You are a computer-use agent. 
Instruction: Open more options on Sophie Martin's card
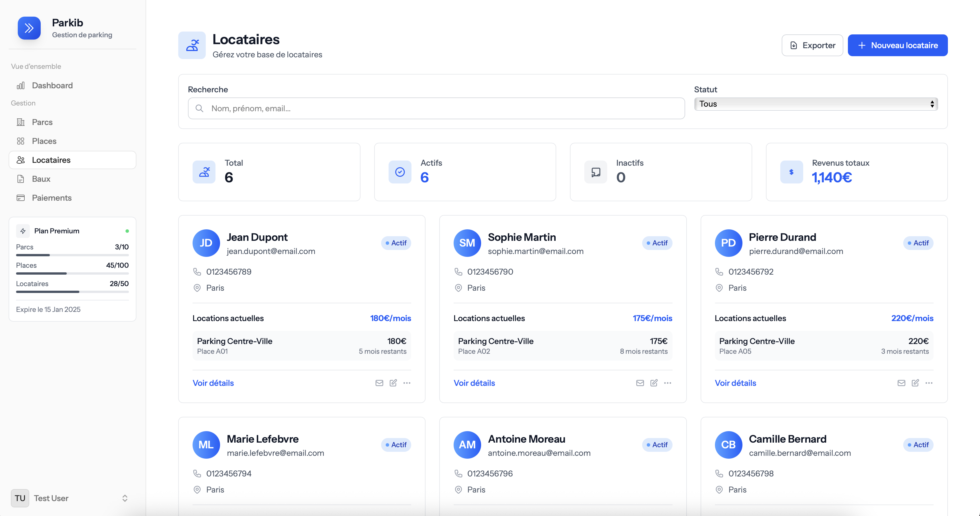click(667, 383)
